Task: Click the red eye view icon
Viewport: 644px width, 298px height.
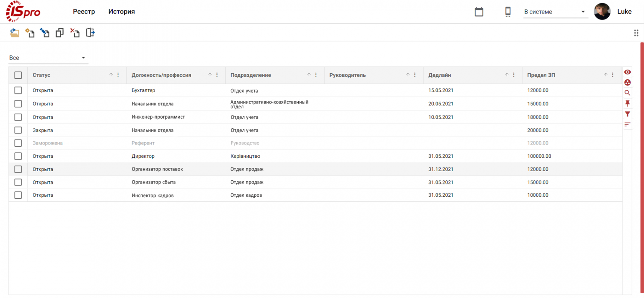Action: [x=627, y=72]
